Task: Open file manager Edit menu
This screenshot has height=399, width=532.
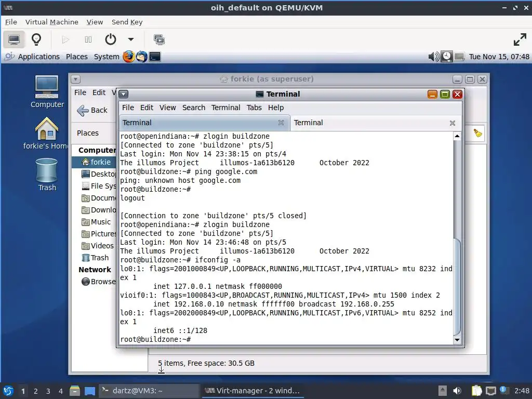Action: (99, 92)
